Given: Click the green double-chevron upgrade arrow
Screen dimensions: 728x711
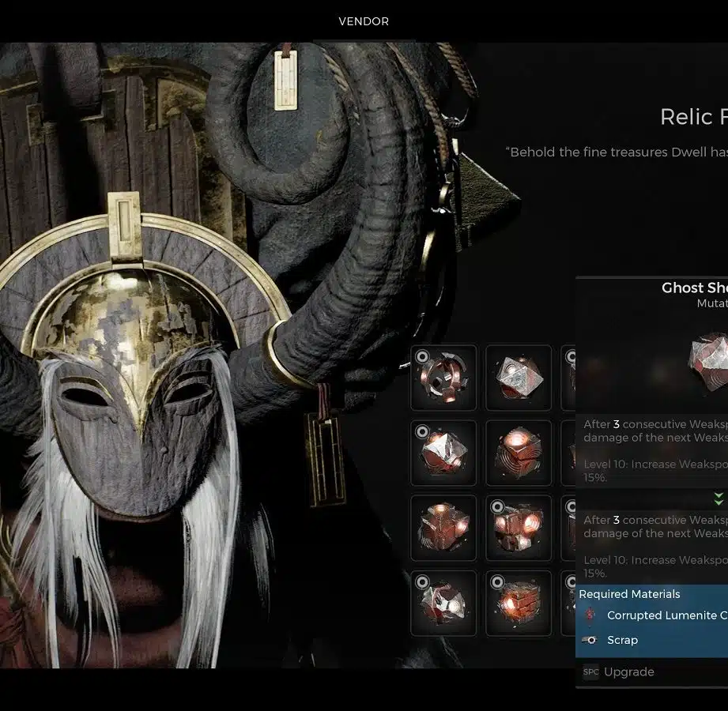Looking at the screenshot, I should [719, 499].
